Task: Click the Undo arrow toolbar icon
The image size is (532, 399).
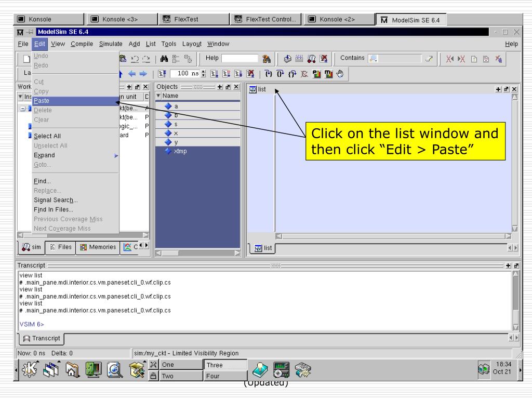Action: point(135,59)
